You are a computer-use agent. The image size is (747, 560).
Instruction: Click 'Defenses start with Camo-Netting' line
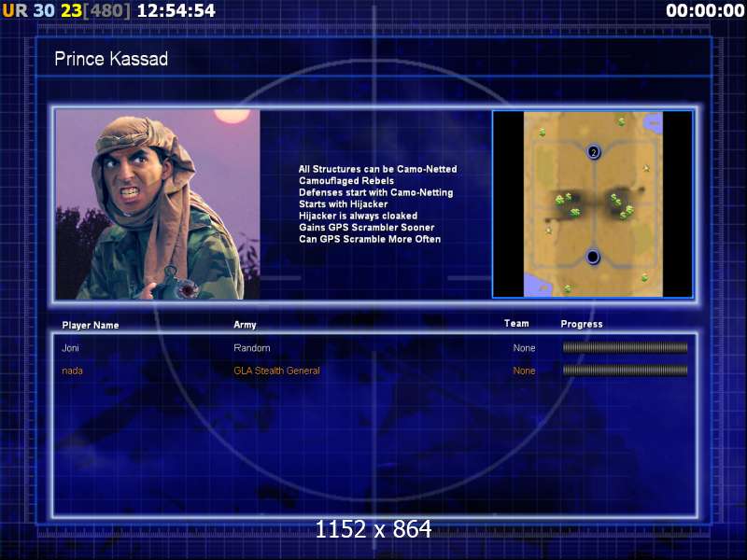[x=376, y=192]
